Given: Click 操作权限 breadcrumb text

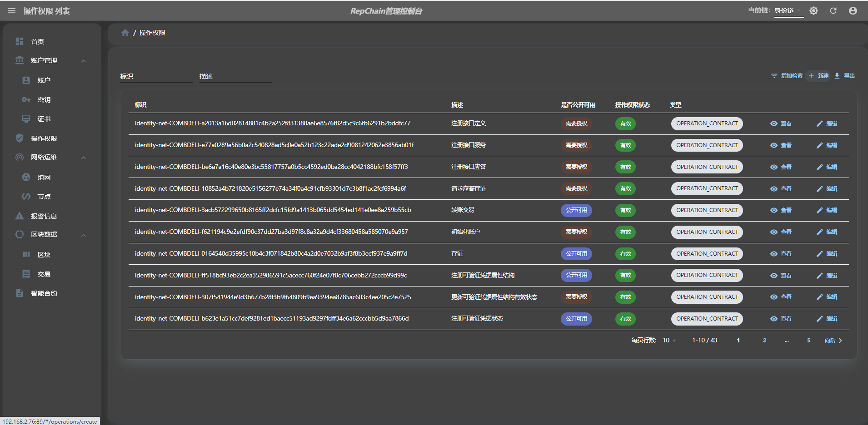Looking at the screenshot, I should tap(152, 33).
